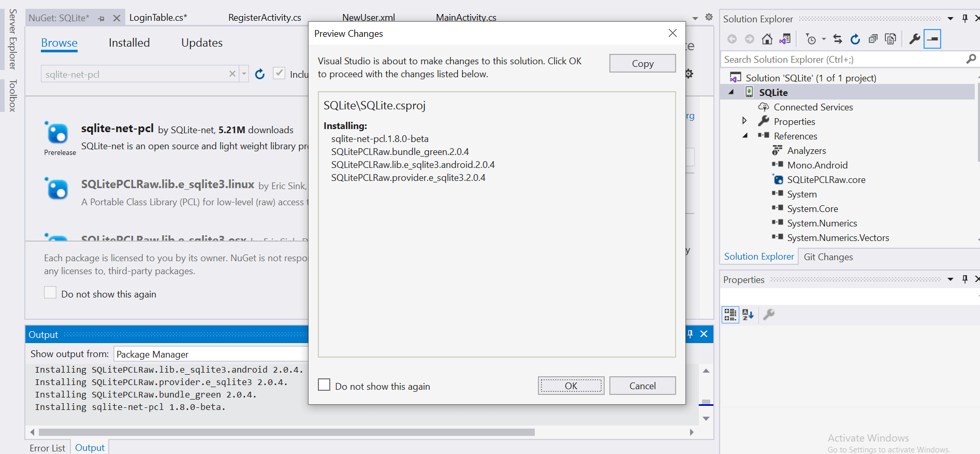
Task: Switch to the Git Changes tab
Action: click(828, 257)
